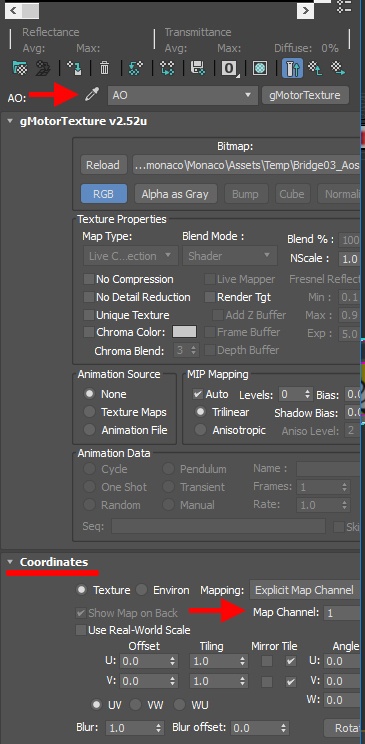This screenshot has width=365, height=744.
Task: Click the trash Reset Map icon
Action: (104, 68)
